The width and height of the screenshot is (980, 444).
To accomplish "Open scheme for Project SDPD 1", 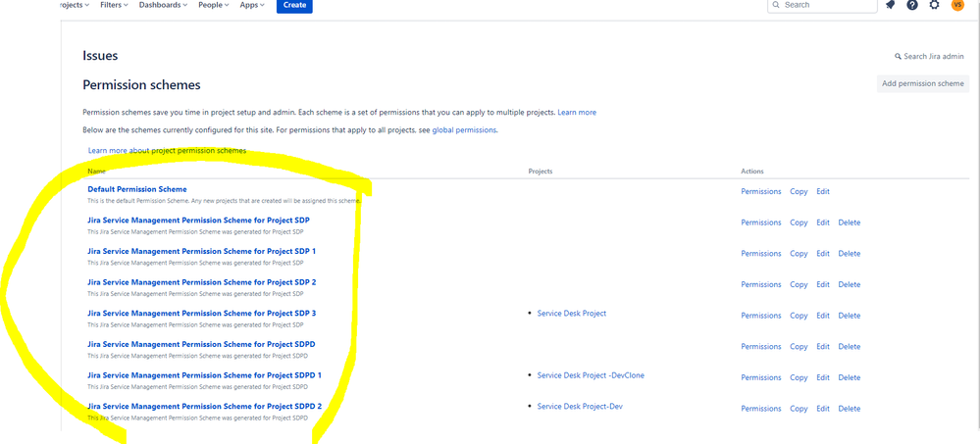I will click(x=204, y=375).
